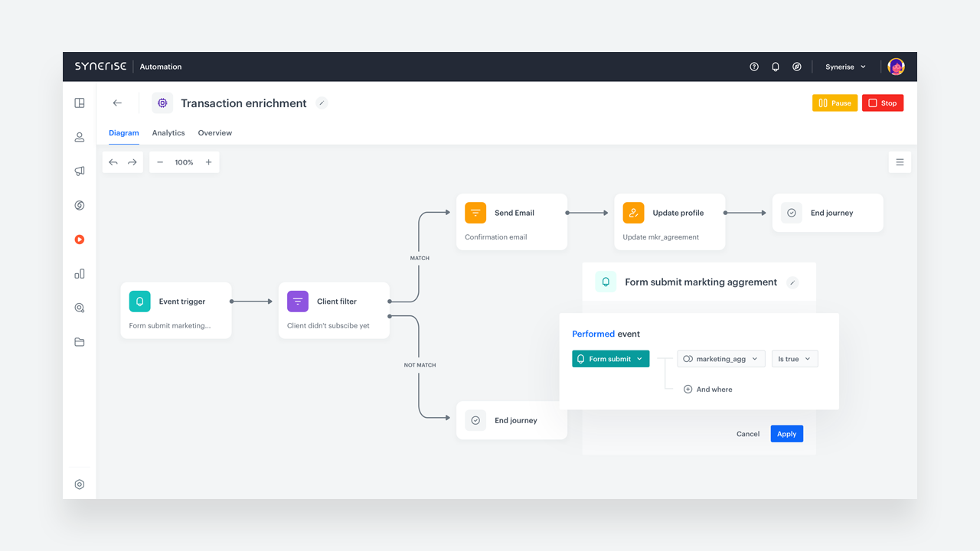Open the campaigns megaphone sidebar icon
980x551 pixels.
coord(80,171)
